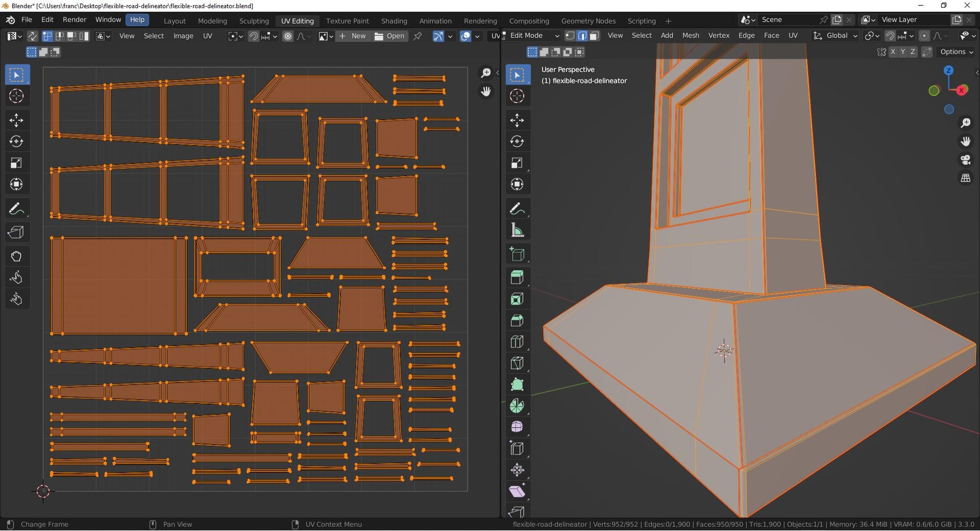This screenshot has width=980, height=531.
Task: Open the Render menu
Action: coord(75,19)
